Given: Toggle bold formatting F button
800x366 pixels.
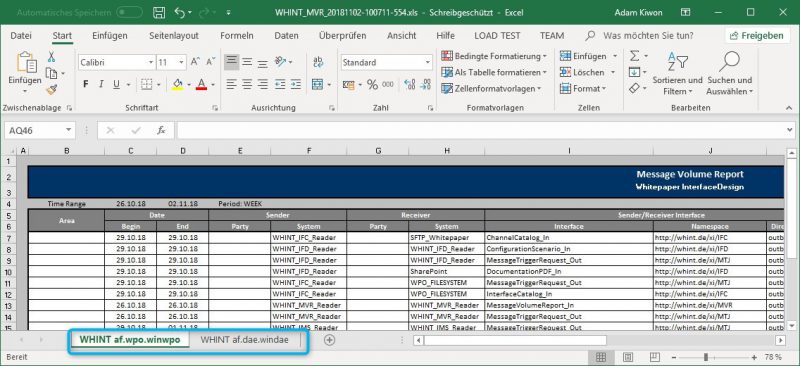Looking at the screenshot, I should (x=86, y=84).
